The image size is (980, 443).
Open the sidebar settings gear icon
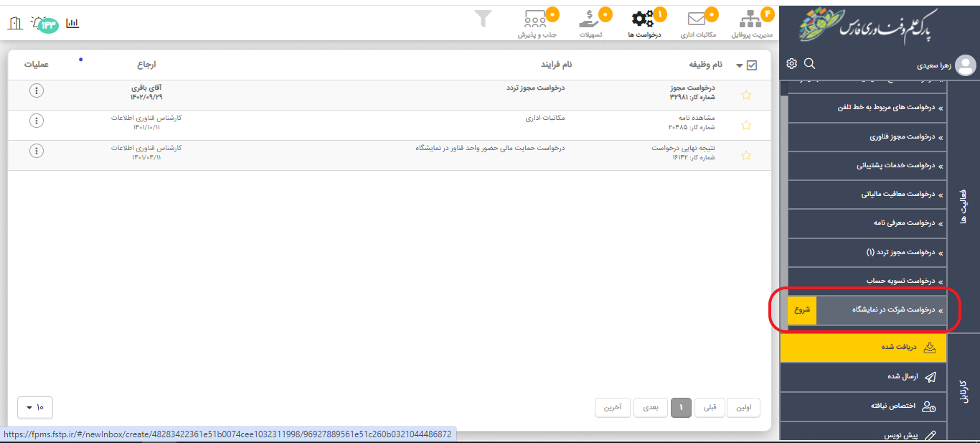791,63
